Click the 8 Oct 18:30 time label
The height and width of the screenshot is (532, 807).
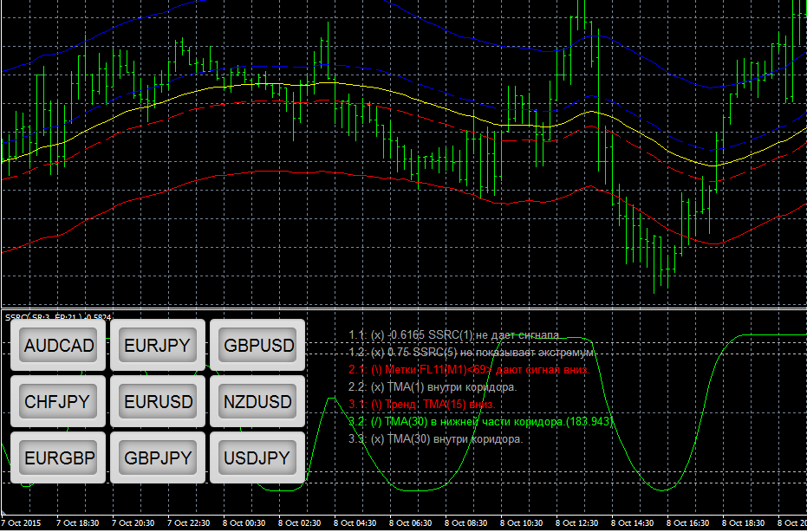tap(745, 522)
